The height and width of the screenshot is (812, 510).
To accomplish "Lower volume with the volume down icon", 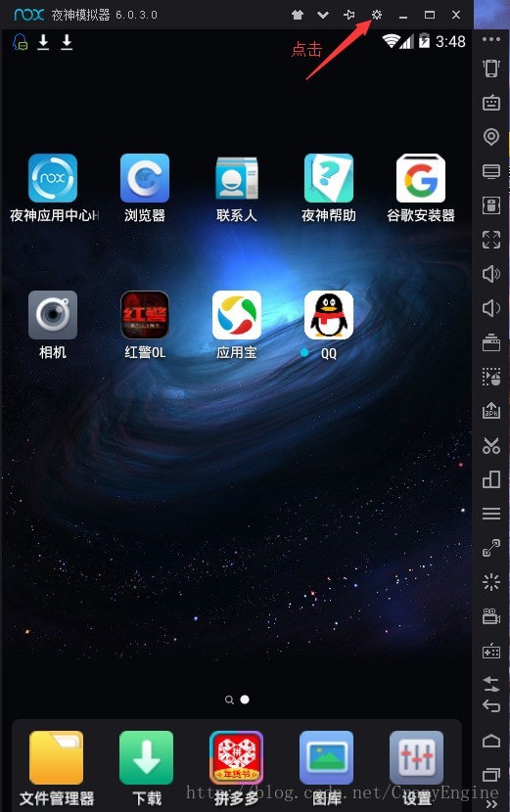I will pos(491,308).
